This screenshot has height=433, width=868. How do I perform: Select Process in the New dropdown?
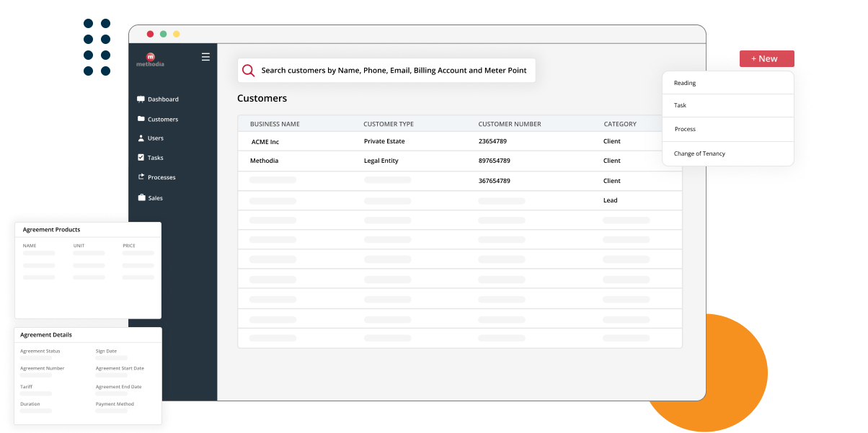click(x=684, y=129)
